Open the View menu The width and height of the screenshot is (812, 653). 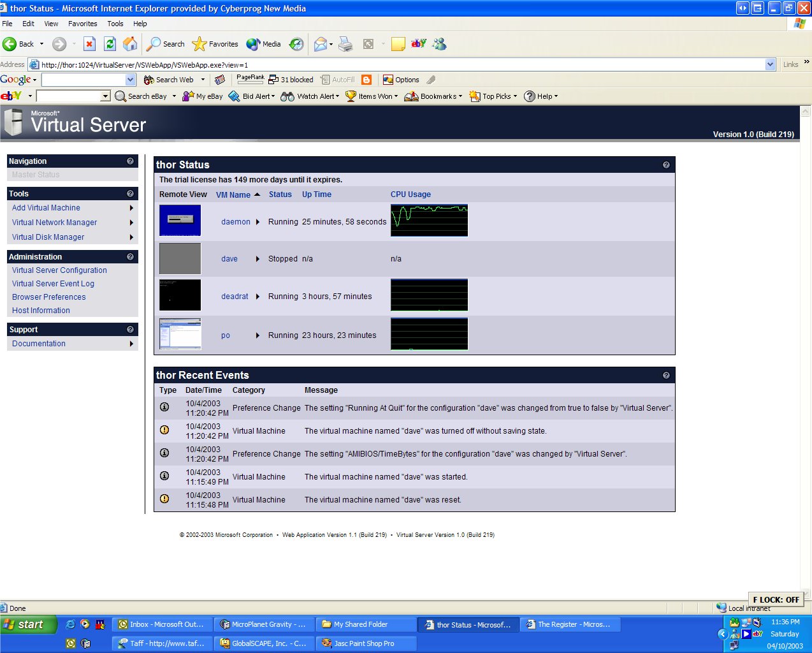coord(51,24)
